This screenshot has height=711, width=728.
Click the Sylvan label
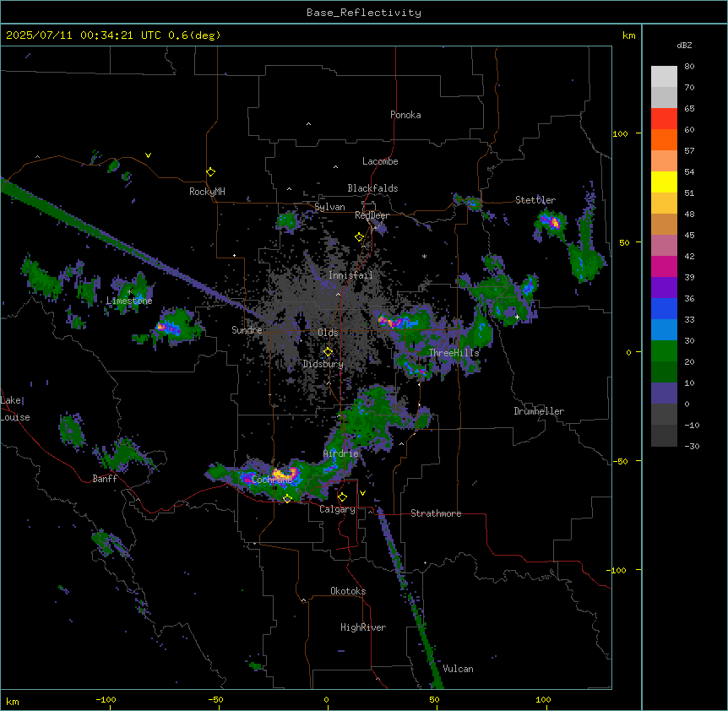[329, 207]
